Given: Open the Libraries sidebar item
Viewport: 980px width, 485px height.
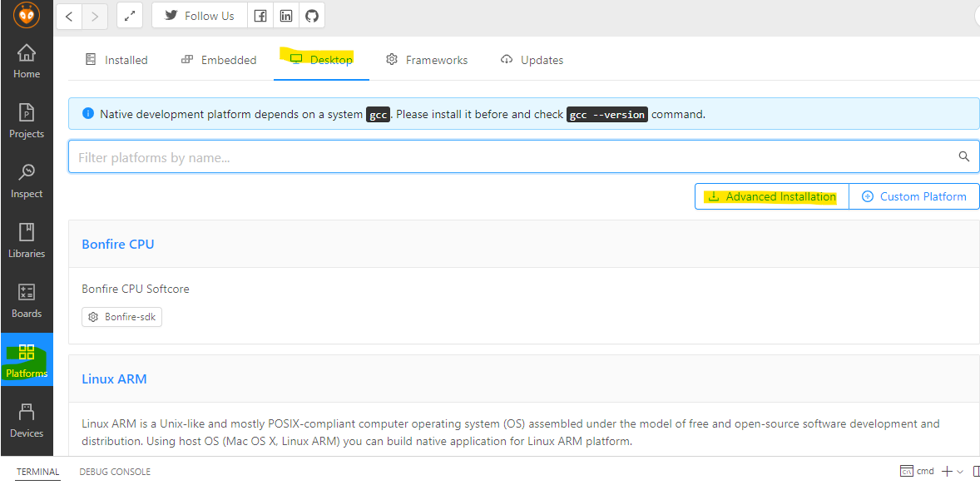Looking at the screenshot, I should 27,241.
